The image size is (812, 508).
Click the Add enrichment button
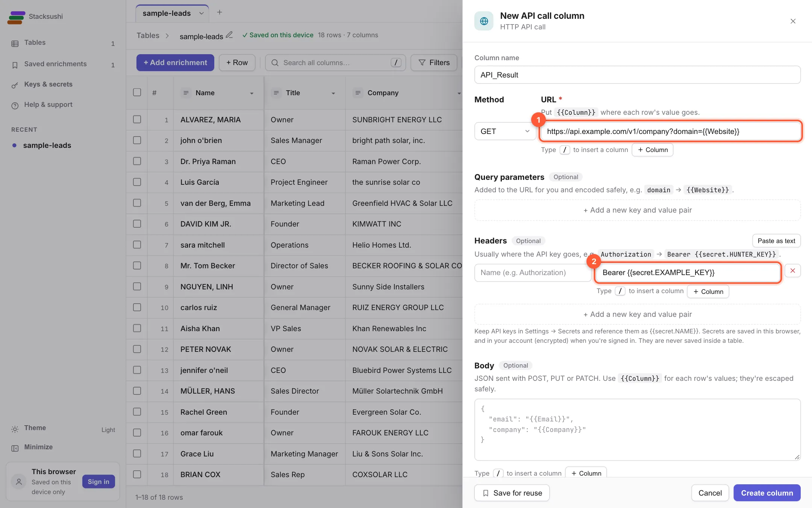coord(175,62)
